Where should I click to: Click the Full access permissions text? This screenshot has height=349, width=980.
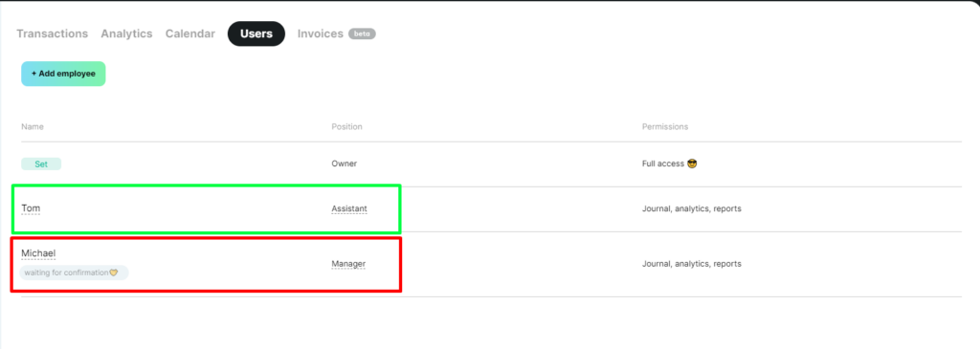(662, 164)
